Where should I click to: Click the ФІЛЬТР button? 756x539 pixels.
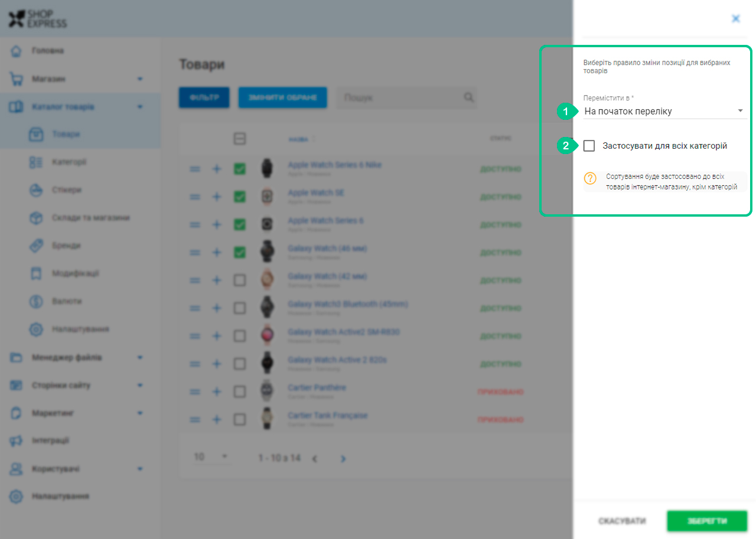click(x=204, y=97)
